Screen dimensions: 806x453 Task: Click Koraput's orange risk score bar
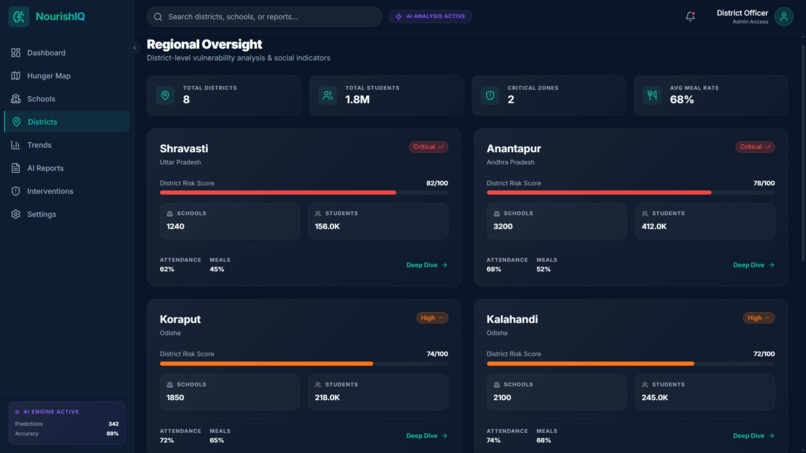pyautogui.click(x=266, y=364)
